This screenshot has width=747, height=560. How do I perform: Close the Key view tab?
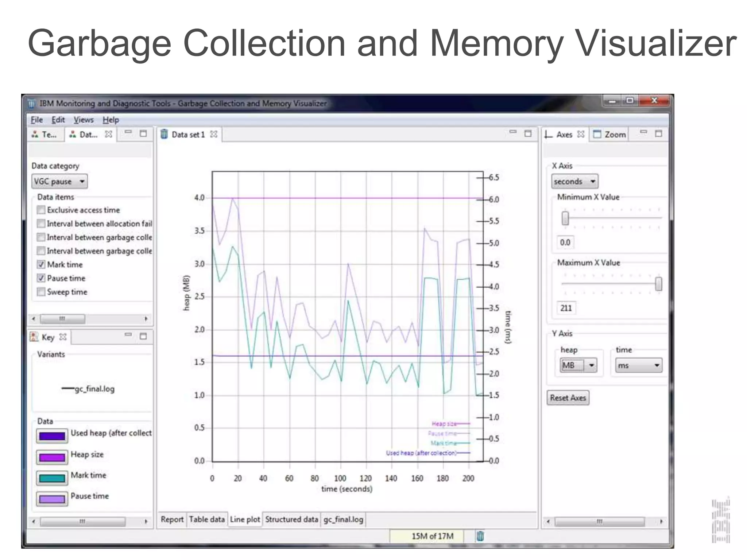click(x=63, y=337)
